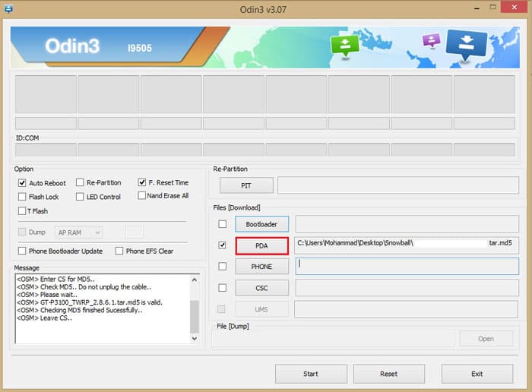Viewport: 532px width, 392px height.
Task: Enable Nand Erase All checkbox
Action: [142, 195]
